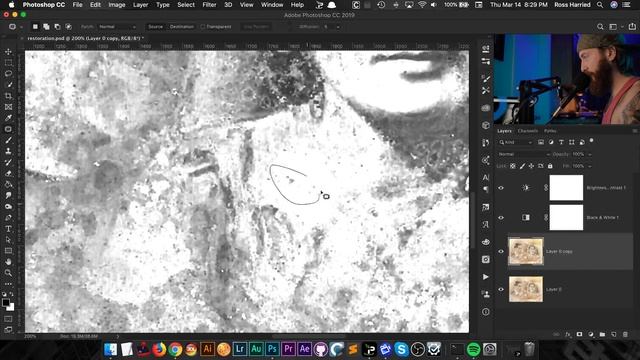This screenshot has height=360, width=640.
Task: Toggle layer filtering on/off switch
Action: [592, 141]
